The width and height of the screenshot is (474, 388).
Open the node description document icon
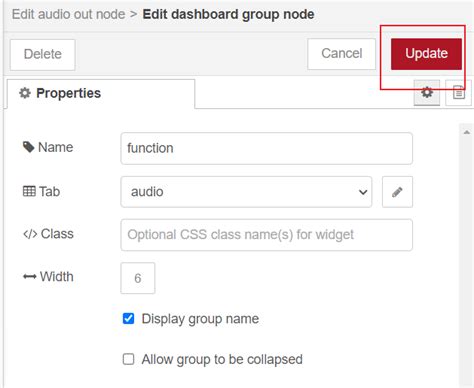[458, 93]
